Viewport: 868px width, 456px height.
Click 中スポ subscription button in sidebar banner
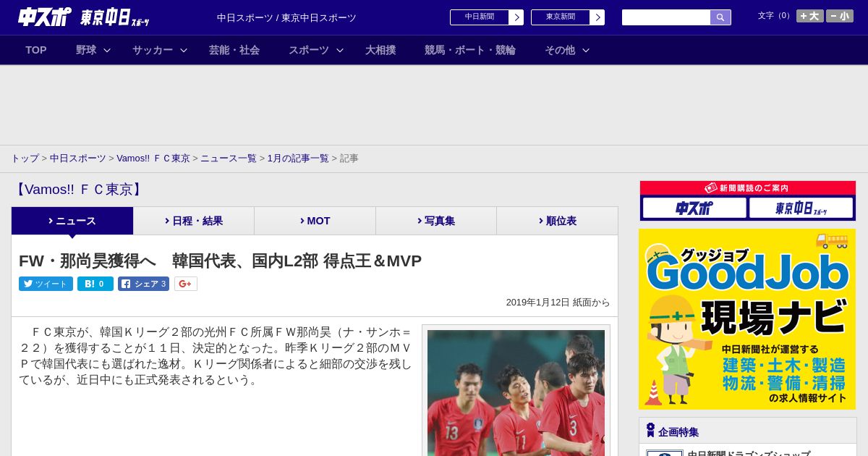pos(694,208)
